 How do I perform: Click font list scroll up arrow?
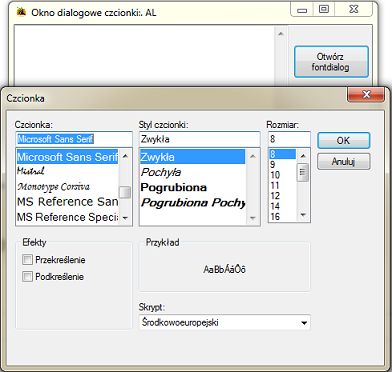coord(125,156)
